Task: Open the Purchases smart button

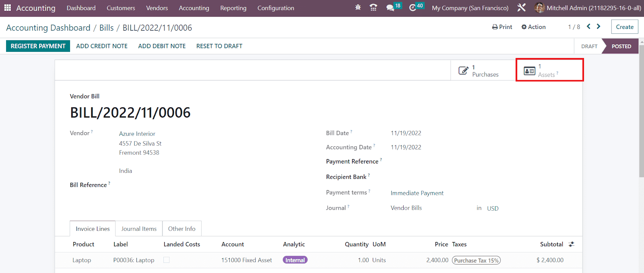Action: tap(479, 71)
